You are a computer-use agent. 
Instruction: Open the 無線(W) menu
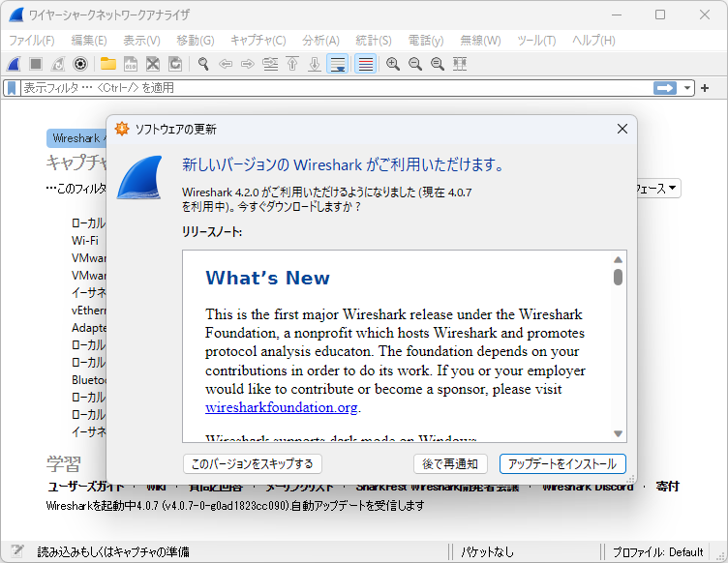pyautogui.click(x=480, y=41)
